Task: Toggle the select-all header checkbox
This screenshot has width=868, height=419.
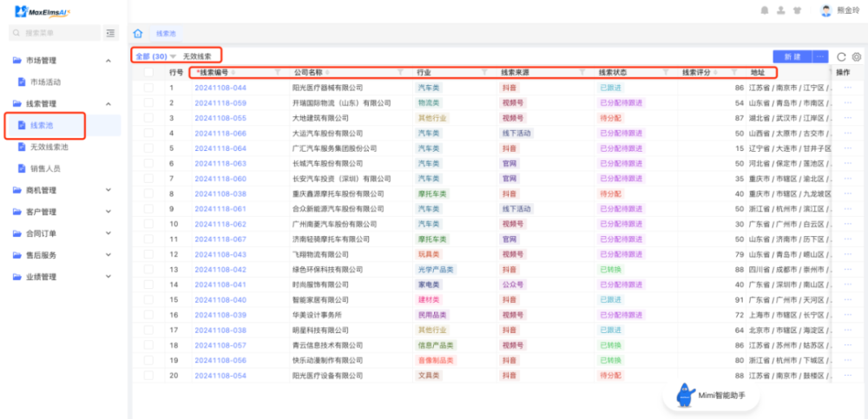Action: (148, 73)
